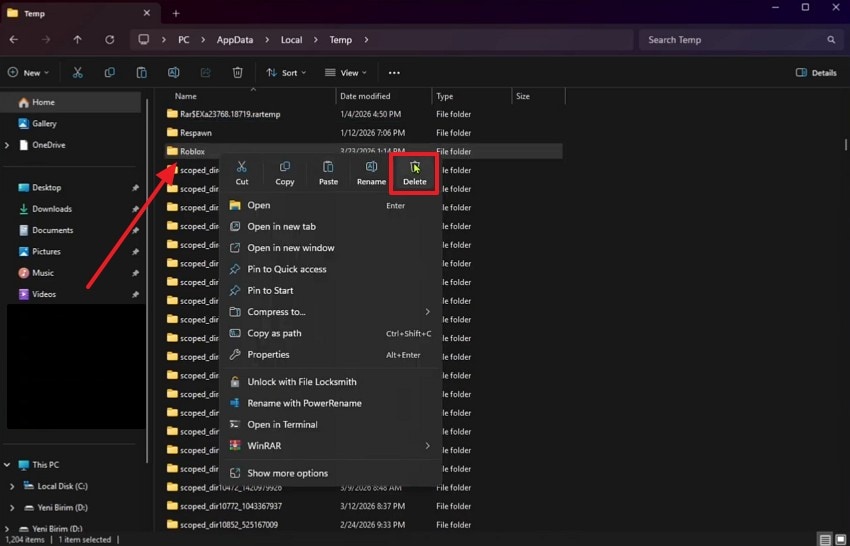Choose Open in new window
Image resolution: width=850 pixels, height=546 pixels.
[x=331, y=248]
